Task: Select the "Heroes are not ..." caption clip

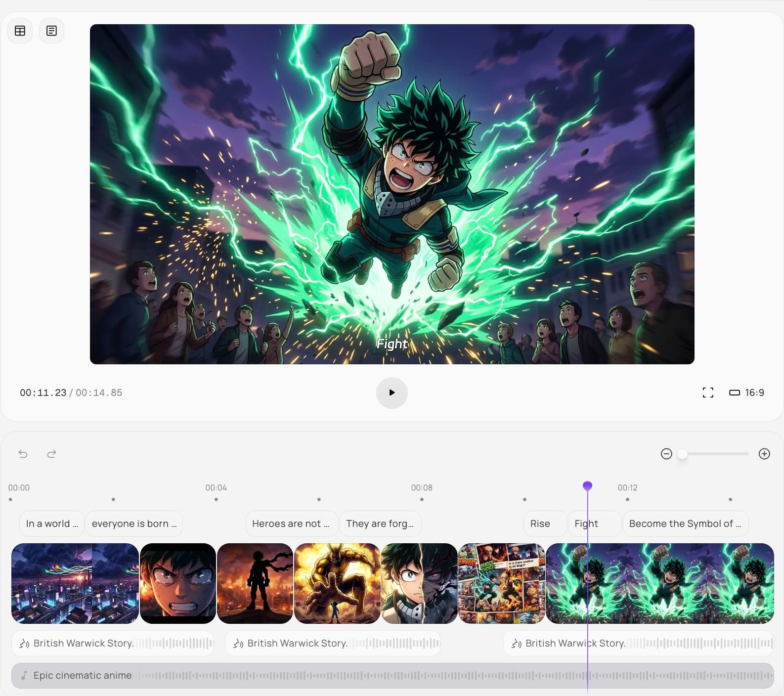Action: [291, 523]
